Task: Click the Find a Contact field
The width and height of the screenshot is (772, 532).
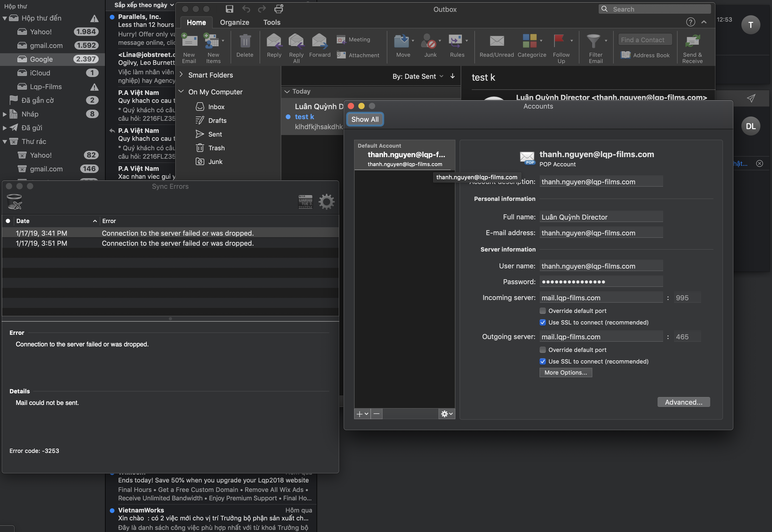Action: pos(645,40)
